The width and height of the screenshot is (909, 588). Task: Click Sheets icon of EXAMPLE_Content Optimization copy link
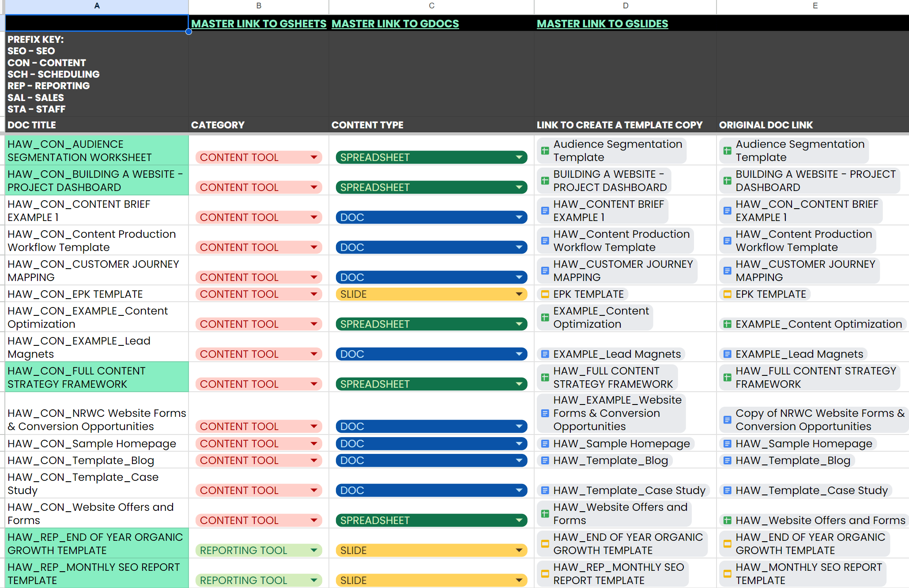545,318
